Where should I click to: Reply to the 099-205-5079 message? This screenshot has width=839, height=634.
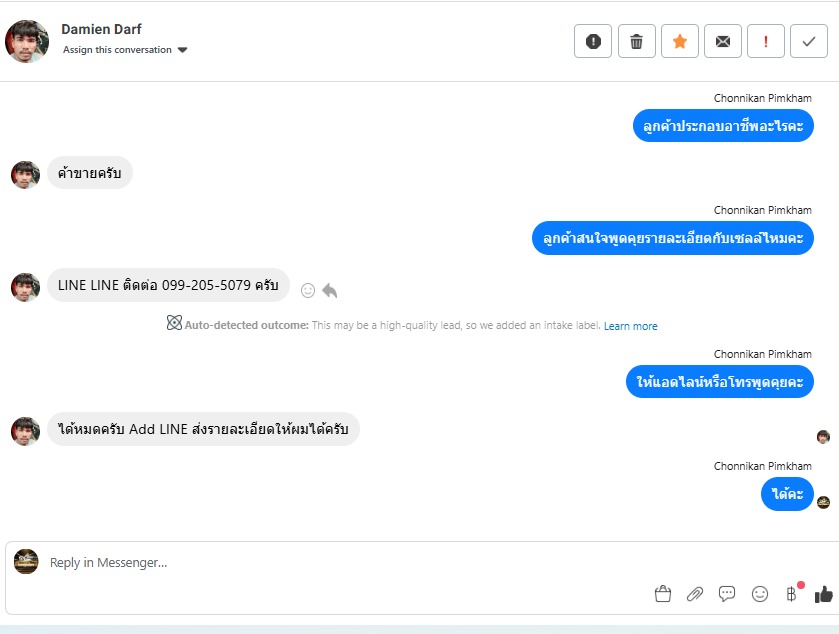(330, 290)
